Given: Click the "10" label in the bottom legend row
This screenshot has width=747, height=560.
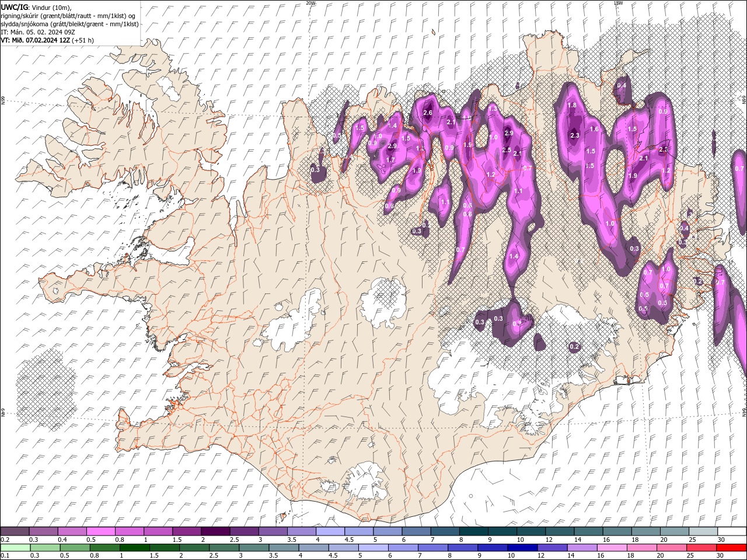Looking at the screenshot, I should [x=511, y=556].
